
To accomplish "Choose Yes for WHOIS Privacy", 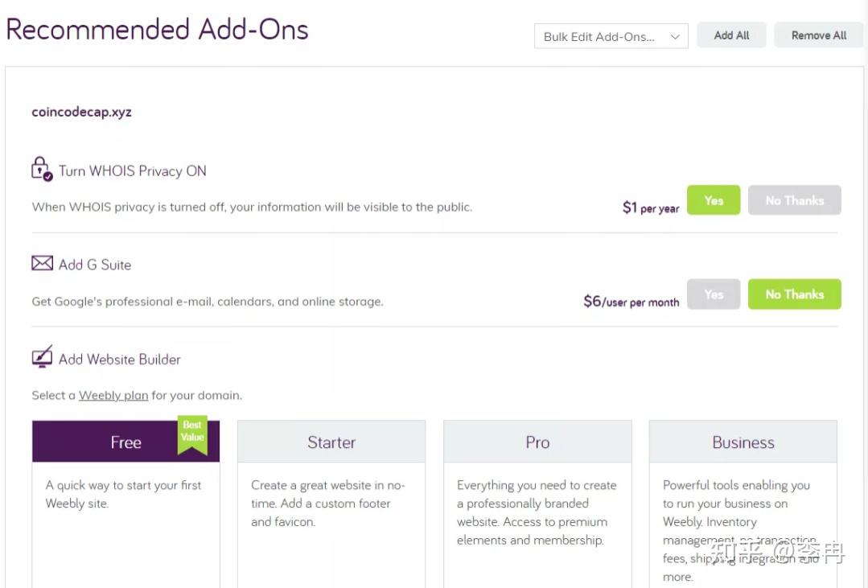I will [713, 200].
